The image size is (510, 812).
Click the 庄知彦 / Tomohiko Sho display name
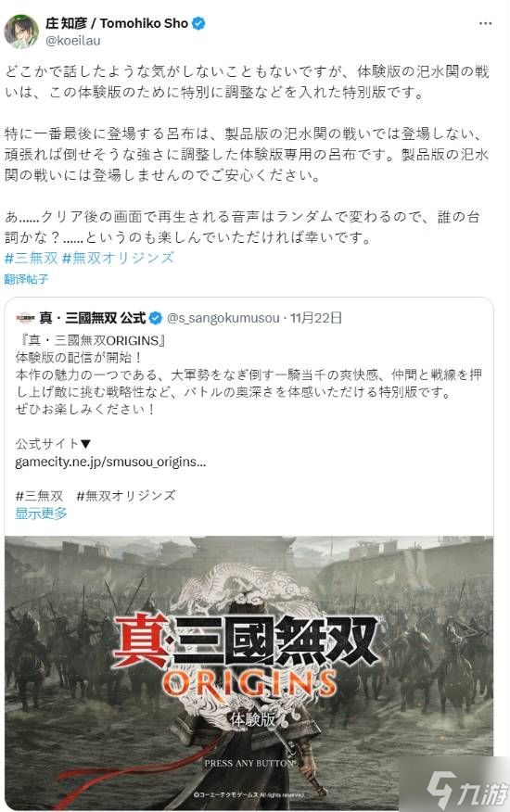tap(117, 23)
